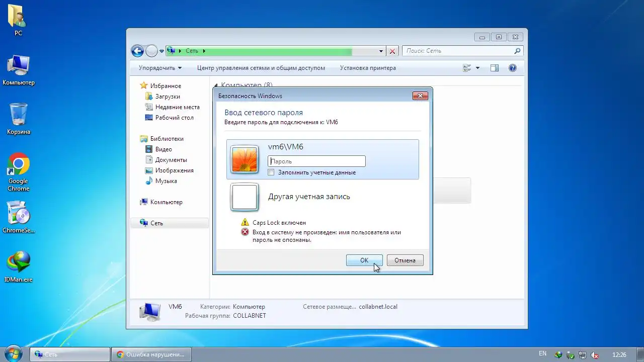Open the recent locations dropdown arrow

pos(162,51)
